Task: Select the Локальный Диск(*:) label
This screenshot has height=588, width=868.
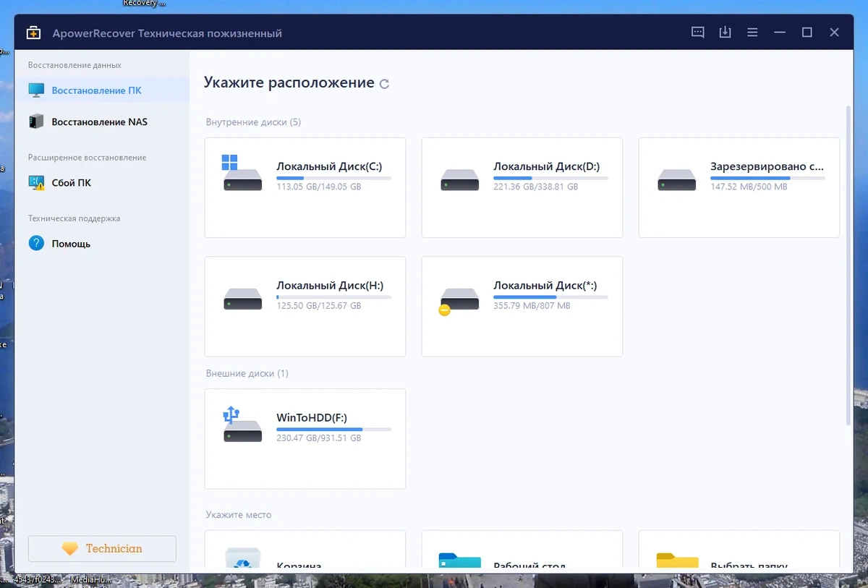Action: [545, 286]
